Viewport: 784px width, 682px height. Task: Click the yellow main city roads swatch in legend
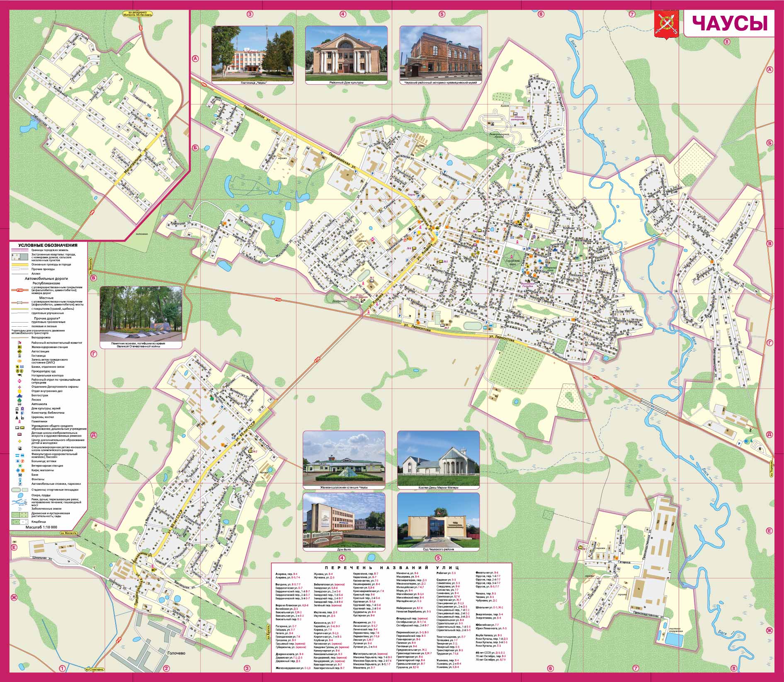click(20, 265)
